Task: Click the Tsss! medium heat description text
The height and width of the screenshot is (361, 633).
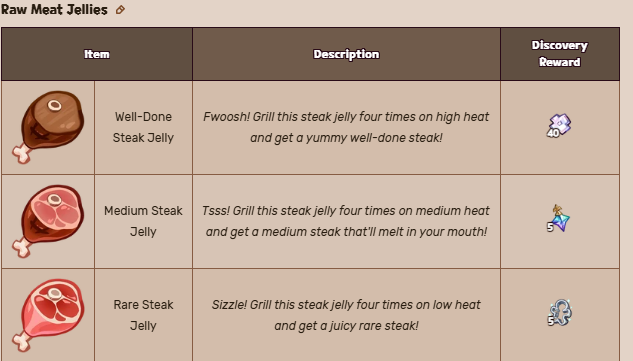Action: click(x=346, y=221)
